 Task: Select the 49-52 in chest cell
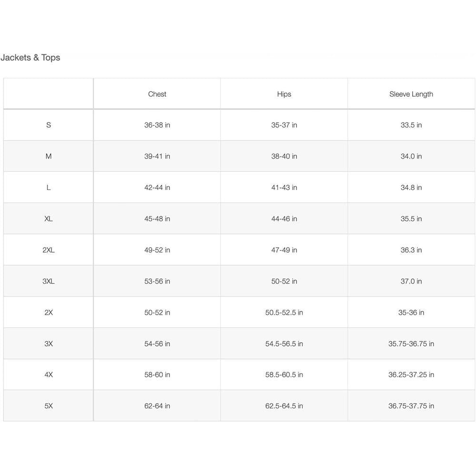pos(157,250)
